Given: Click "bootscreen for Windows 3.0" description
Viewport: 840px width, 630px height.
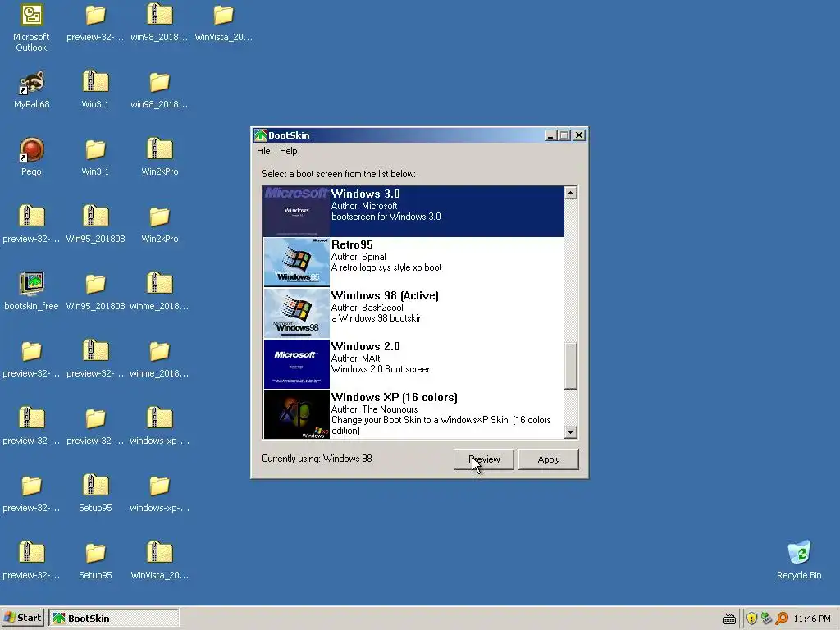Looking at the screenshot, I should (386, 217).
